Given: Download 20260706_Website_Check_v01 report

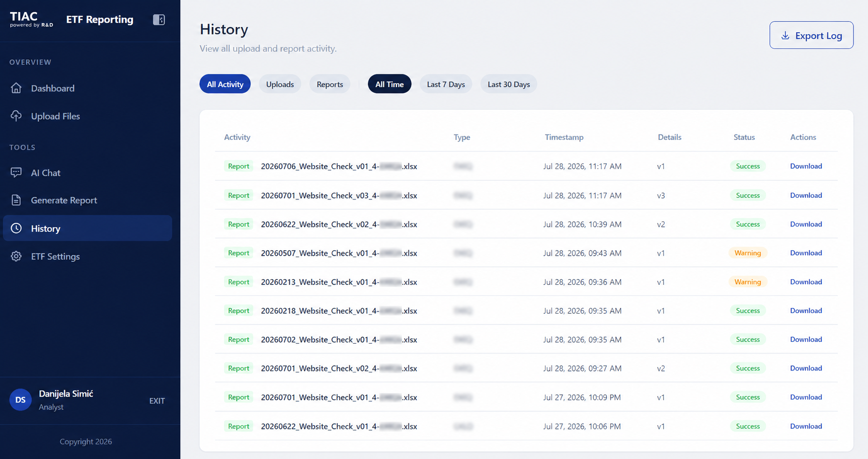Looking at the screenshot, I should pos(806,166).
